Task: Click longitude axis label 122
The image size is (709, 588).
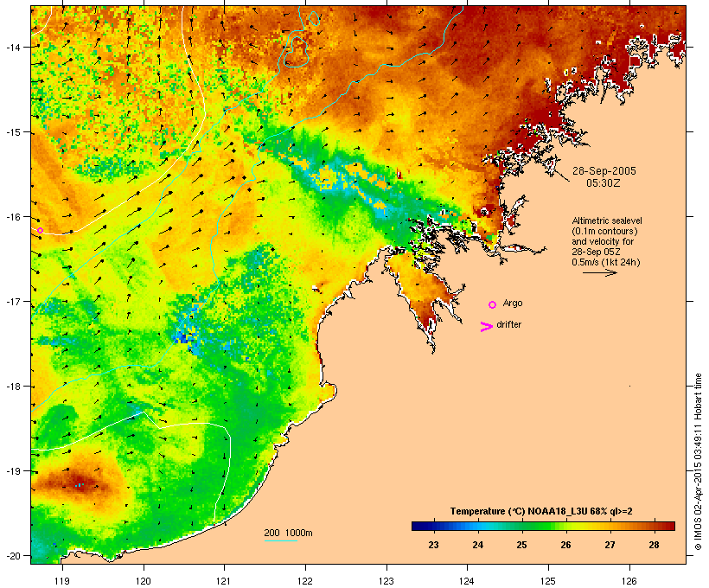Action: 305,581
